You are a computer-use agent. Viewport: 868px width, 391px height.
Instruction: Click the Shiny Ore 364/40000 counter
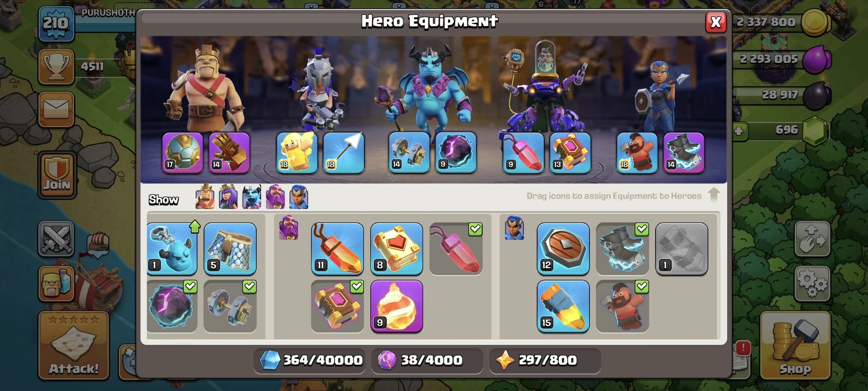tap(309, 360)
